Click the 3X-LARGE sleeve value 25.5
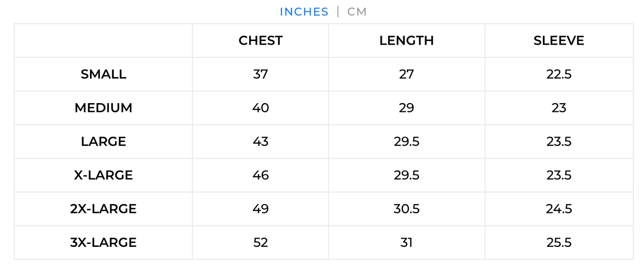The height and width of the screenshot is (271, 644). [558, 242]
